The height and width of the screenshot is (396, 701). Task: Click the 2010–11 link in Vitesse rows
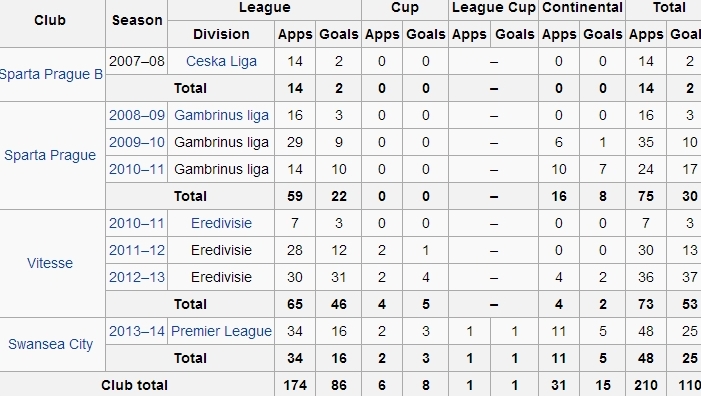137,223
